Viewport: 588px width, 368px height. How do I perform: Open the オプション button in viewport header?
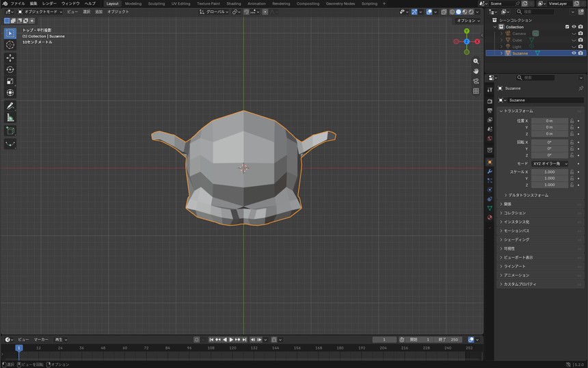tap(468, 21)
